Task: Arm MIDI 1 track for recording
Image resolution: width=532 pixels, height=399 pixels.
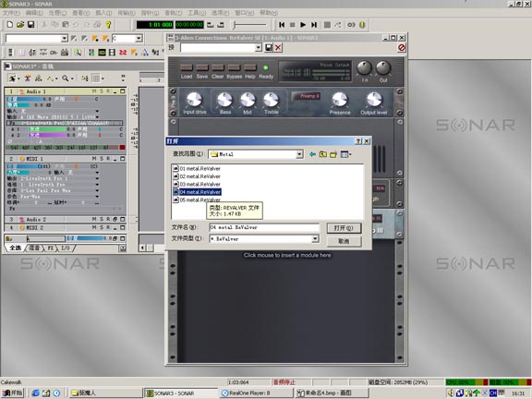Action: 108,159
